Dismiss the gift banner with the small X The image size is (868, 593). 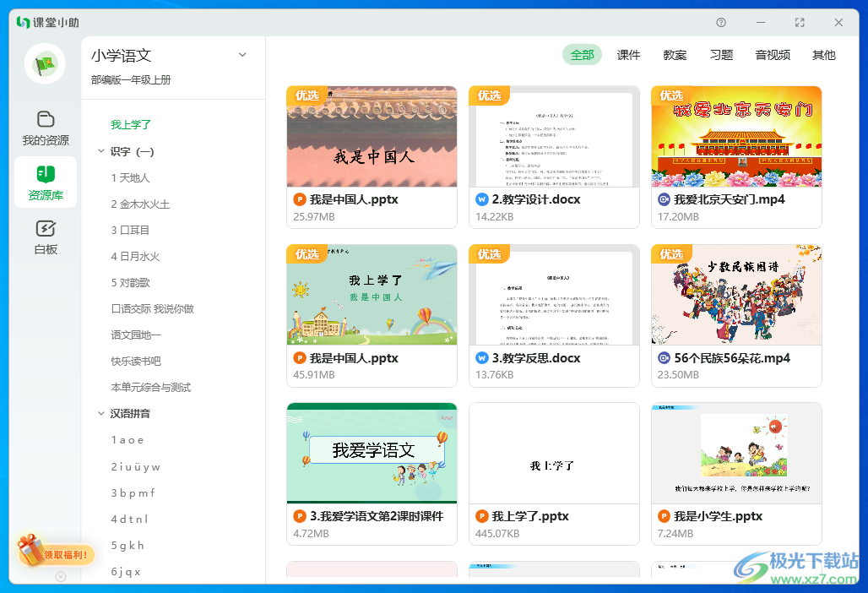point(61,576)
